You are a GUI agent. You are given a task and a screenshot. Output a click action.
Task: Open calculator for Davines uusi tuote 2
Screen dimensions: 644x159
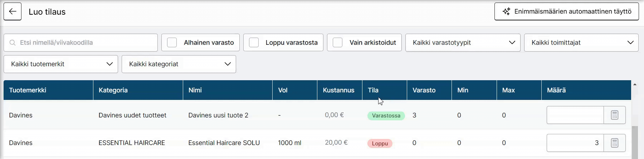click(x=615, y=115)
